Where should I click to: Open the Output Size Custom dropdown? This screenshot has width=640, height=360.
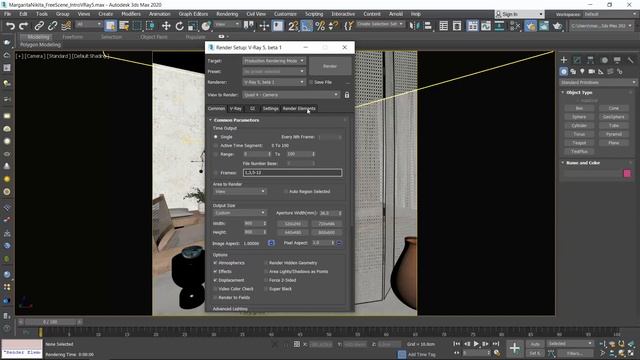240,213
